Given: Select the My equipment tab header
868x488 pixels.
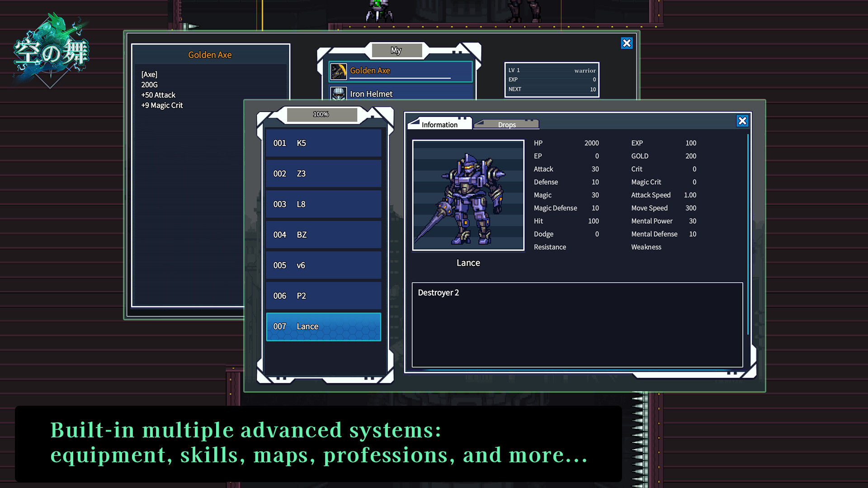Looking at the screenshot, I should point(397,50).
